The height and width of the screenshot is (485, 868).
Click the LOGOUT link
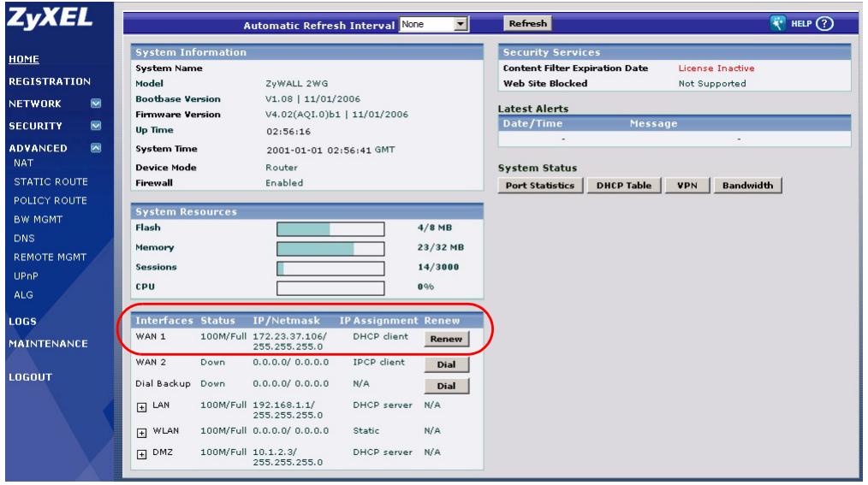coord(30,377)
